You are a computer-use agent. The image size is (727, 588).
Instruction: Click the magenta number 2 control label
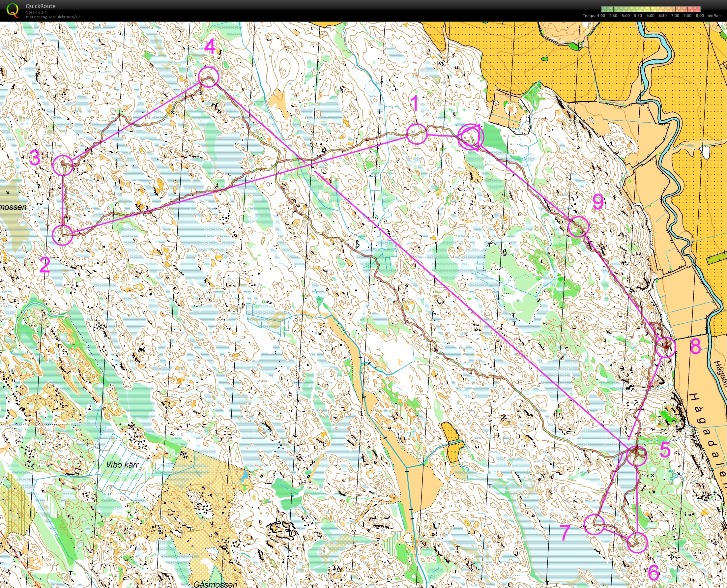(x=45, y=265)
